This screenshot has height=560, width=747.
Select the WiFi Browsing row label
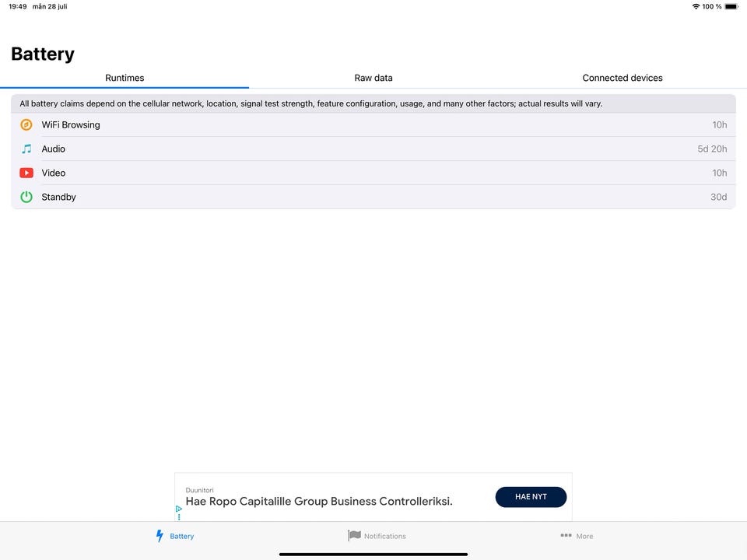(71, 124)
